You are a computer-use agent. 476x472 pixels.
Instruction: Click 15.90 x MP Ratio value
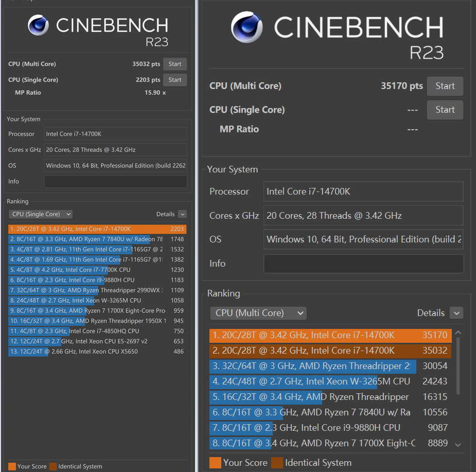(x=155, y=93)
